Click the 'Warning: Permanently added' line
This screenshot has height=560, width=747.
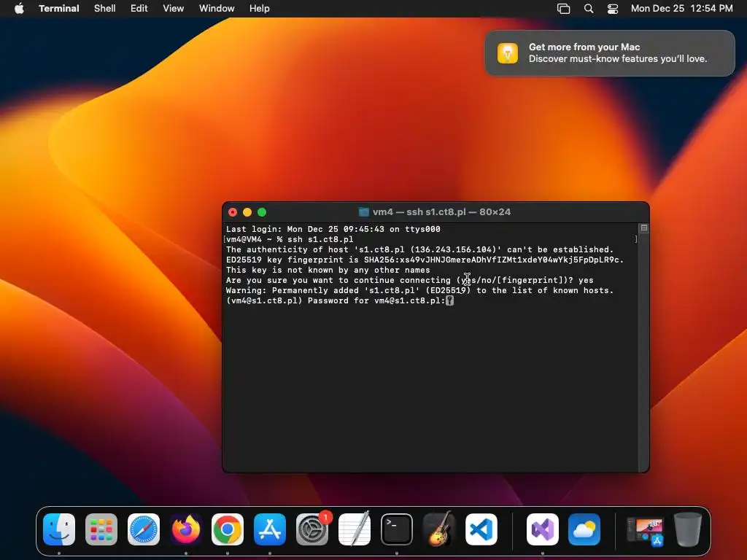click(419, 290)
